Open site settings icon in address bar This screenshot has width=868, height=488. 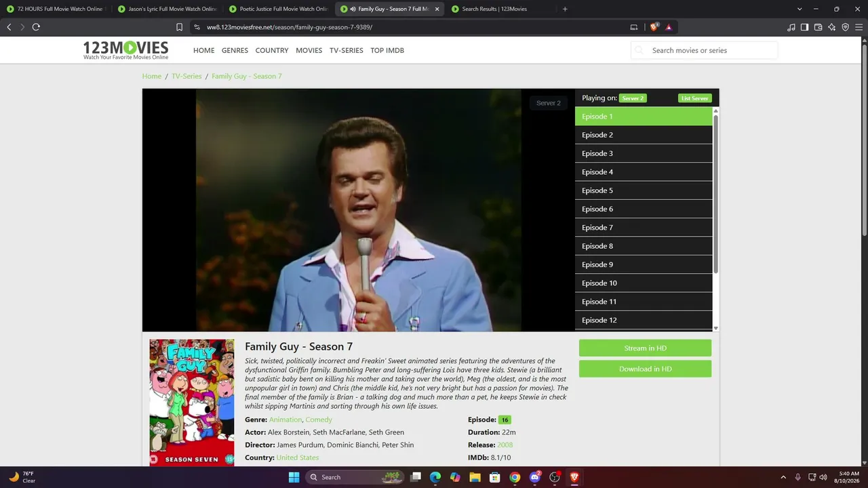[x=197, y=27]
